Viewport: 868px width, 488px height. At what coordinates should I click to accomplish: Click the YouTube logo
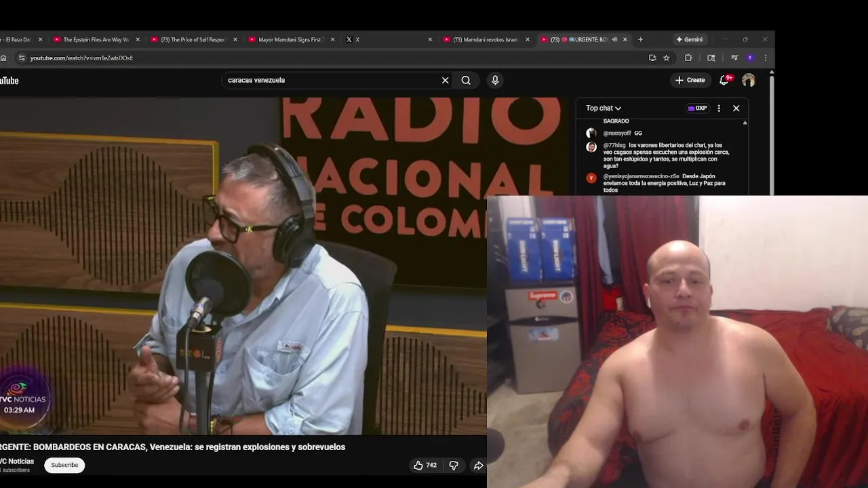9,81
